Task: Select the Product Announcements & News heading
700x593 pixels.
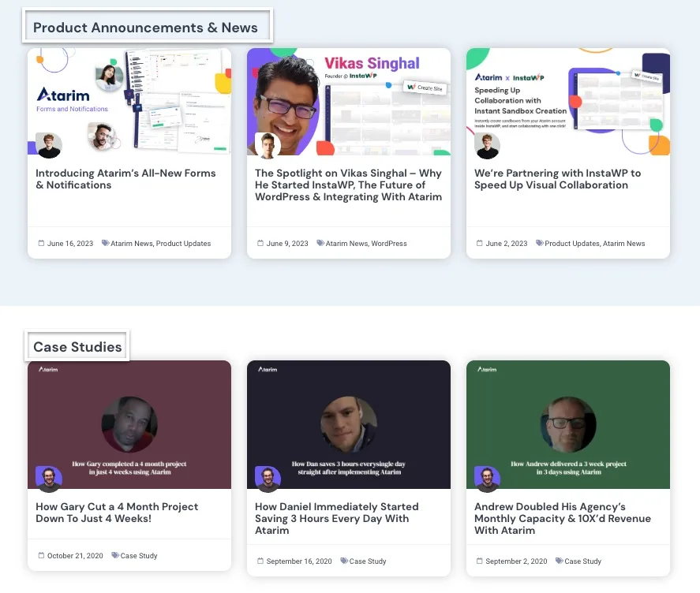Action: pos(146,28)
